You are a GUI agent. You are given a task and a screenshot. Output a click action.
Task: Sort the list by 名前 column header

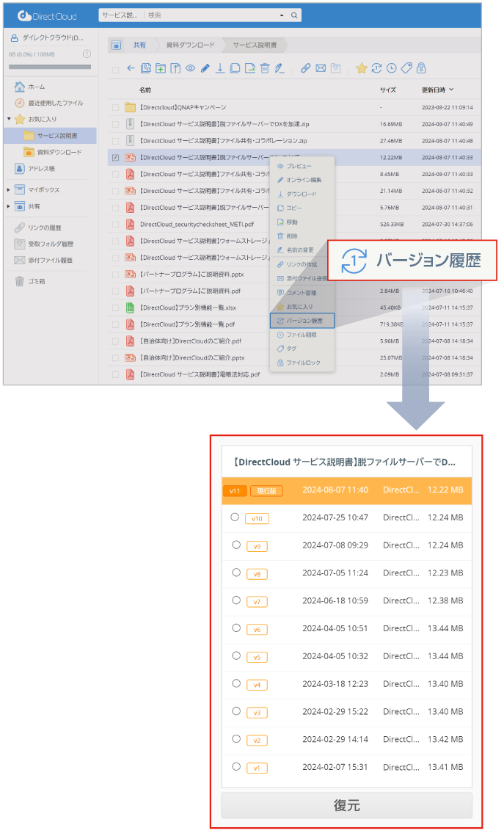coord(145,90)
